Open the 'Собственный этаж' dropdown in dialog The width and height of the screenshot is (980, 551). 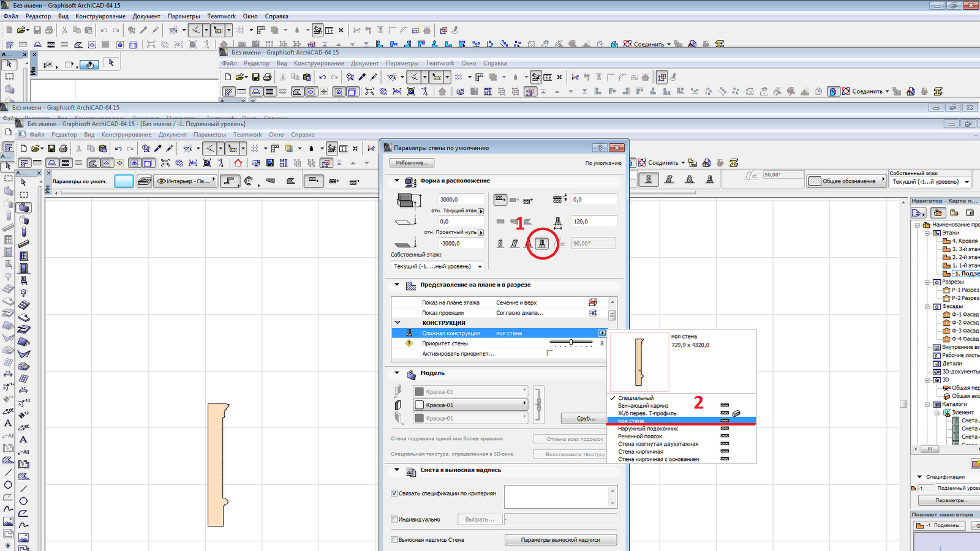click(x=437, y=266)
